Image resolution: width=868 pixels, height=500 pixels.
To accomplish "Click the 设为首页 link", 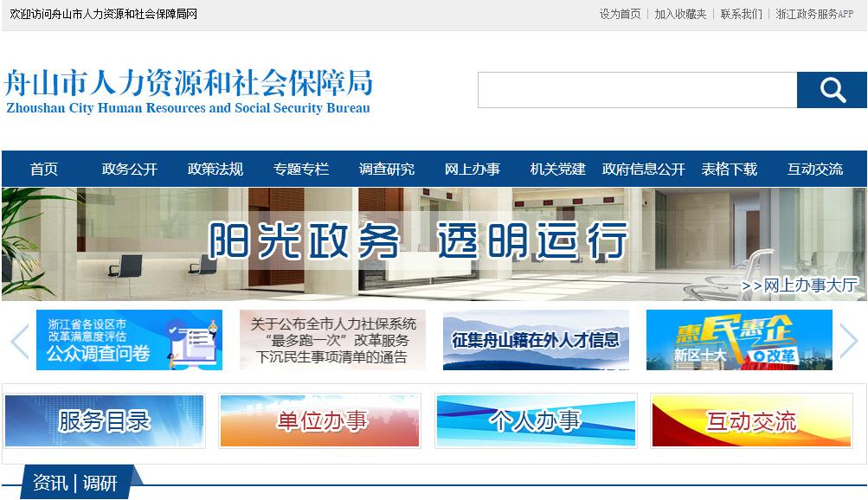I will 620,14.
